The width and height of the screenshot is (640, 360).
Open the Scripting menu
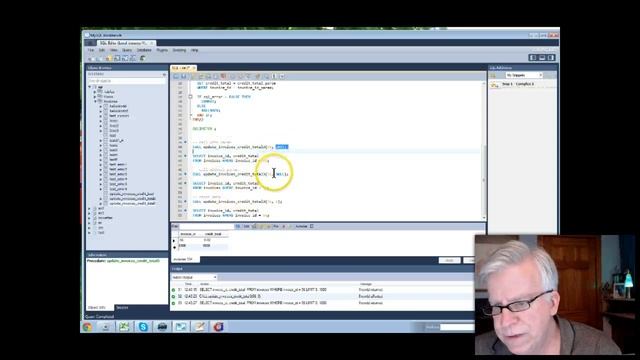[x=179, y=50]
